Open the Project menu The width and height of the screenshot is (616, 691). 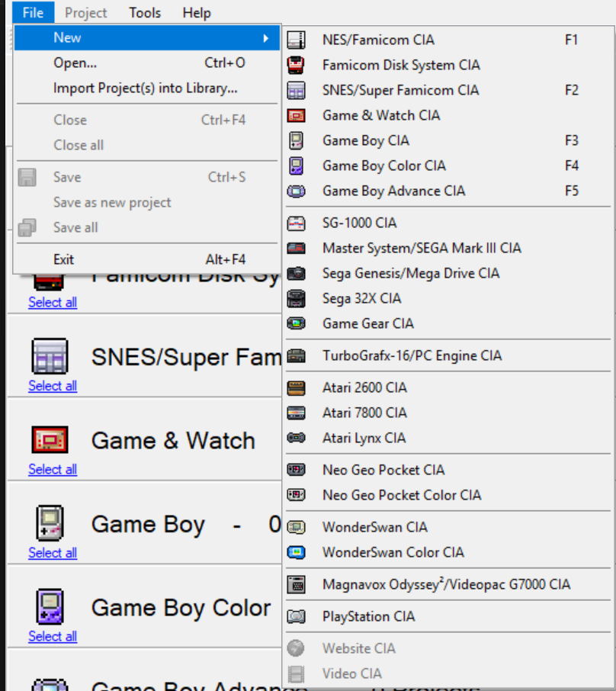click(x=86, y=12)
